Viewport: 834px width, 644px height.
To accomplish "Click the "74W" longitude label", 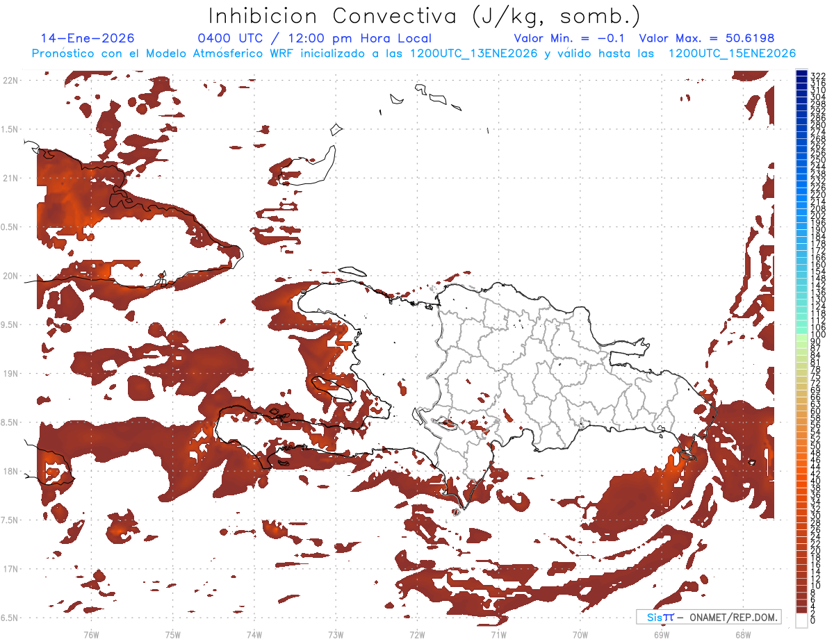I will pos(254,634).
